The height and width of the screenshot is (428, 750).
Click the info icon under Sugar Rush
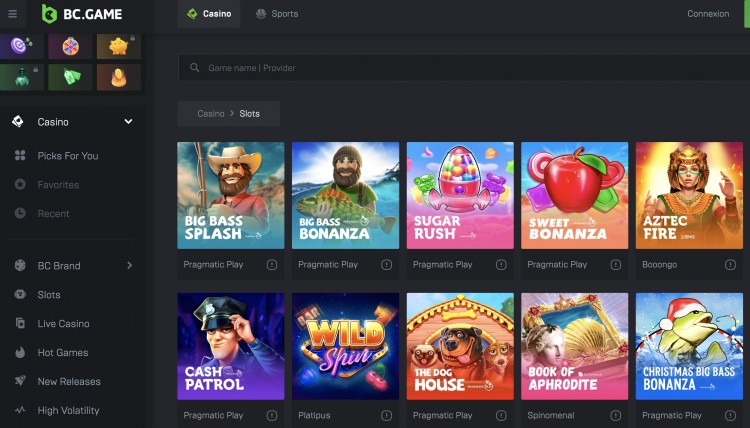point(501,265)
